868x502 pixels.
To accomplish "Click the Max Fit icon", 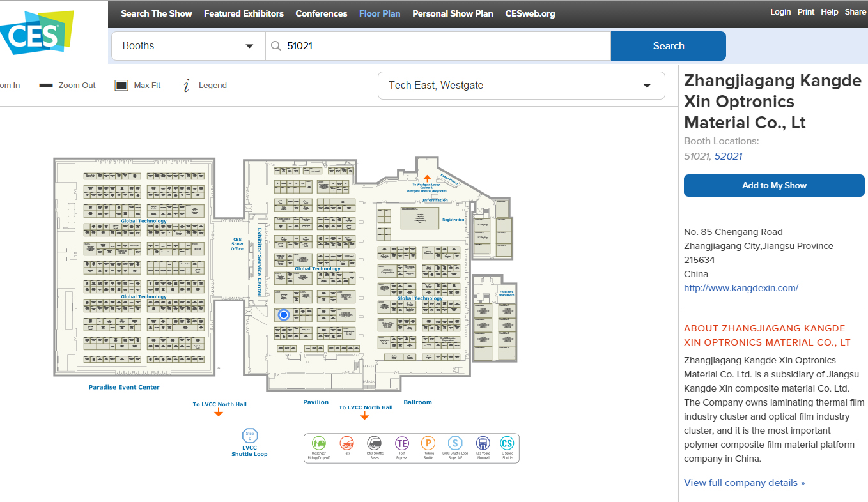I will pos(121,86).
